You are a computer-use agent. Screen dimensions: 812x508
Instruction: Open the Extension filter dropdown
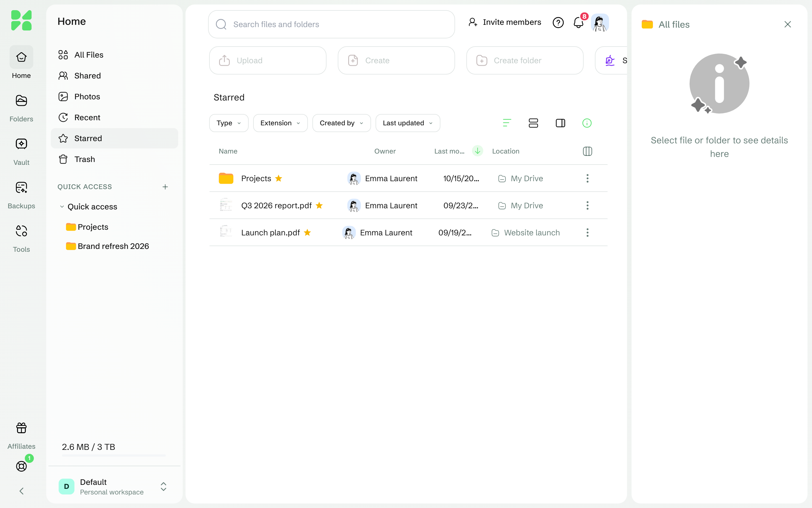(x=280, y=123)
